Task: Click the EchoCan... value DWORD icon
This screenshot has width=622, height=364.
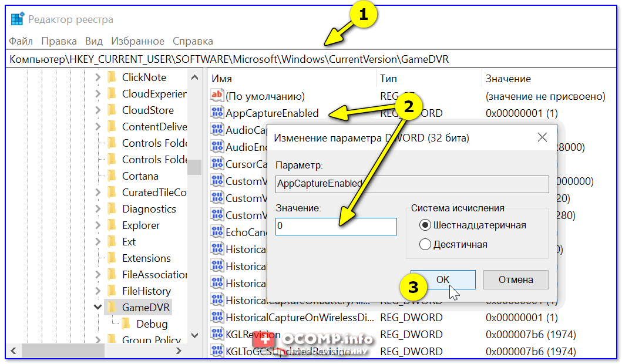Action: point(217,232)
